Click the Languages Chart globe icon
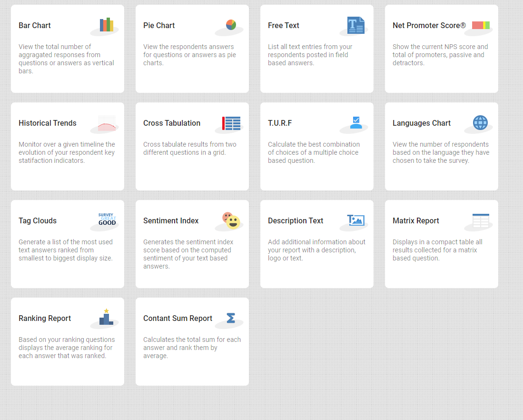 point(480,123)
